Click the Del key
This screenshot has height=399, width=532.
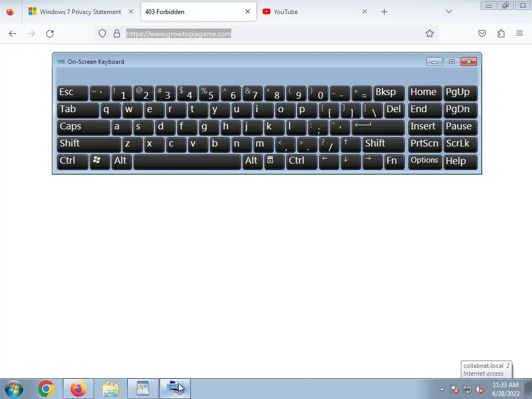pos(394,110)
